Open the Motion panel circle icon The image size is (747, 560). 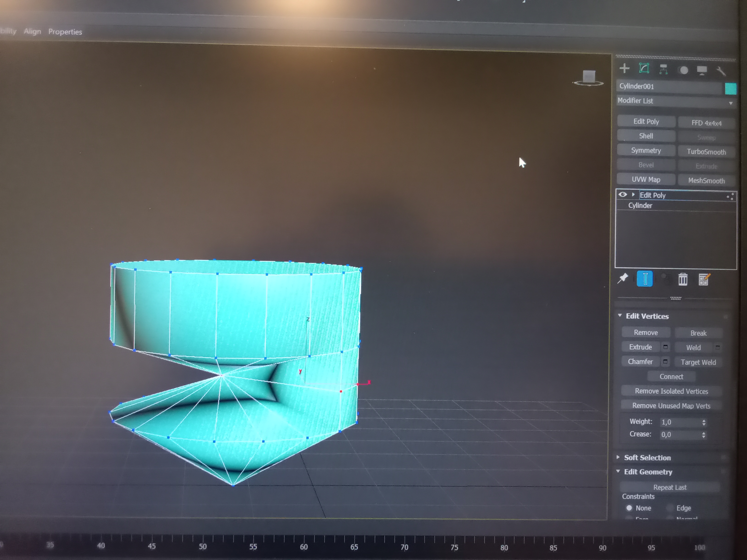pos(684,70)
